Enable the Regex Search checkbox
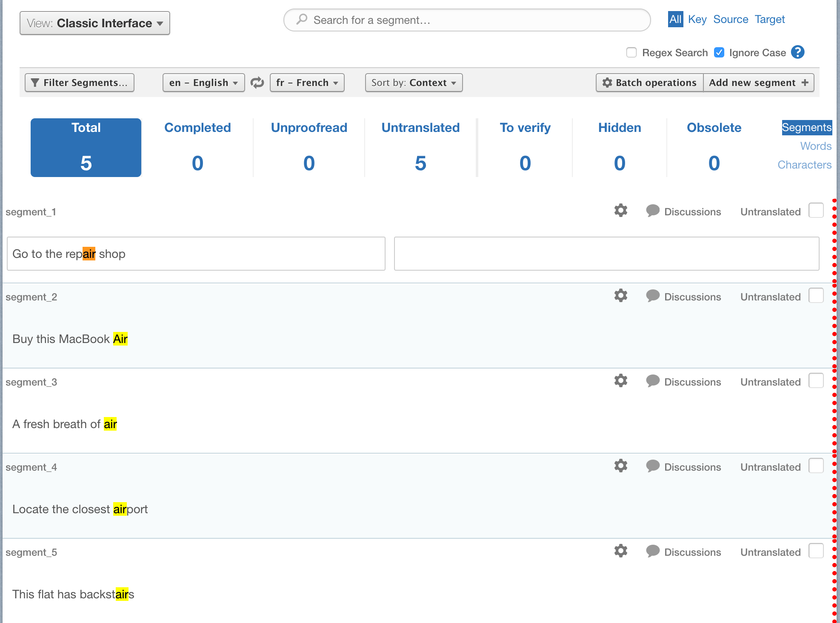840x623 pixels. 631,52
